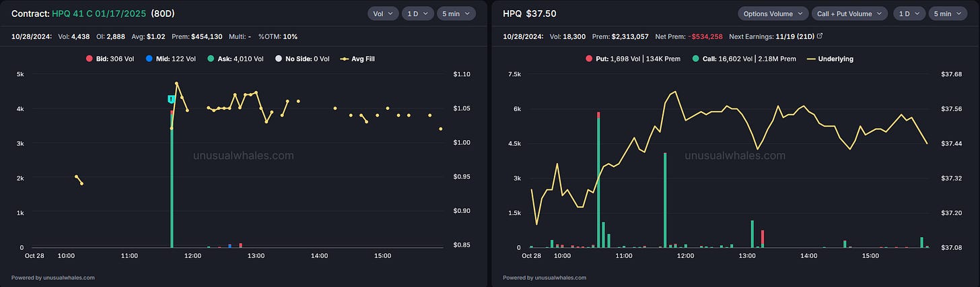Screen dimensions: 980x287
Task: Click Powered by unusualwhales.com under contract chart
Action: pyautogui.click(x=53, y=277)
